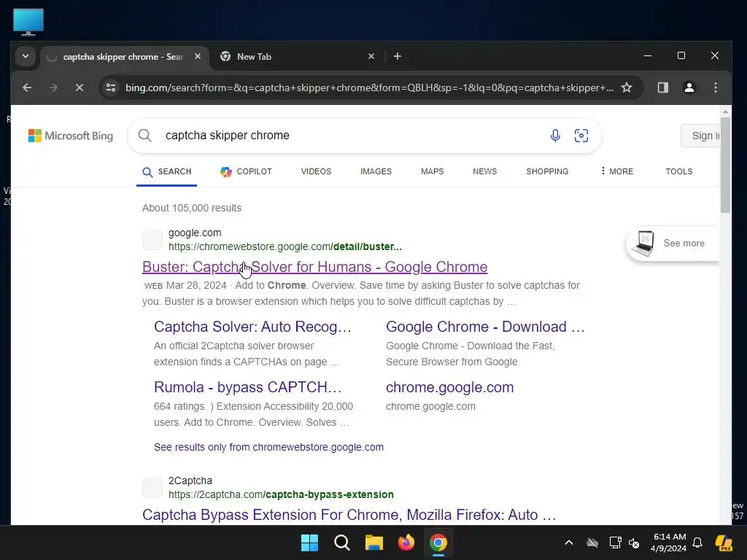Open Google Chrome - Download link
This screenshot has width=747, height=560.
[x=485, y=327]
